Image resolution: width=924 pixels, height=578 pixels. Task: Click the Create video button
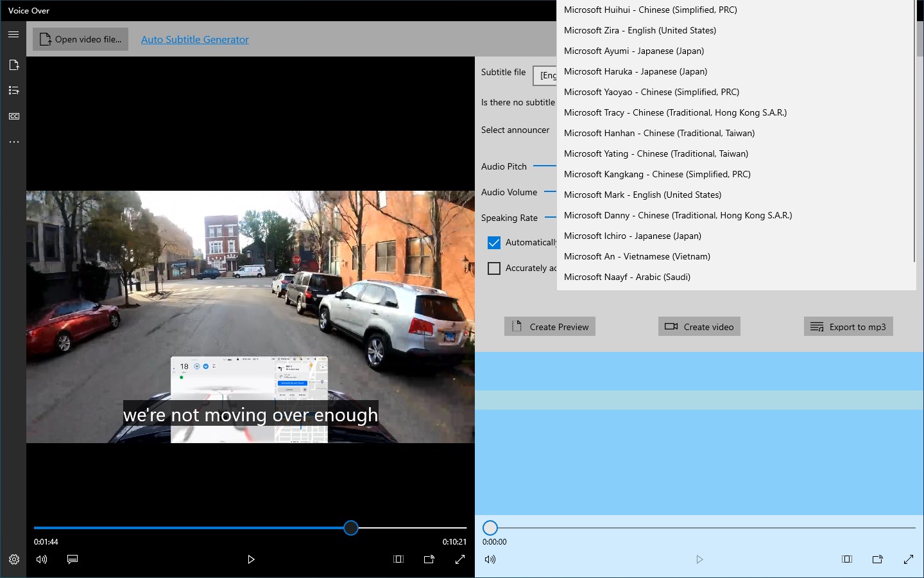tap(699, 326)
